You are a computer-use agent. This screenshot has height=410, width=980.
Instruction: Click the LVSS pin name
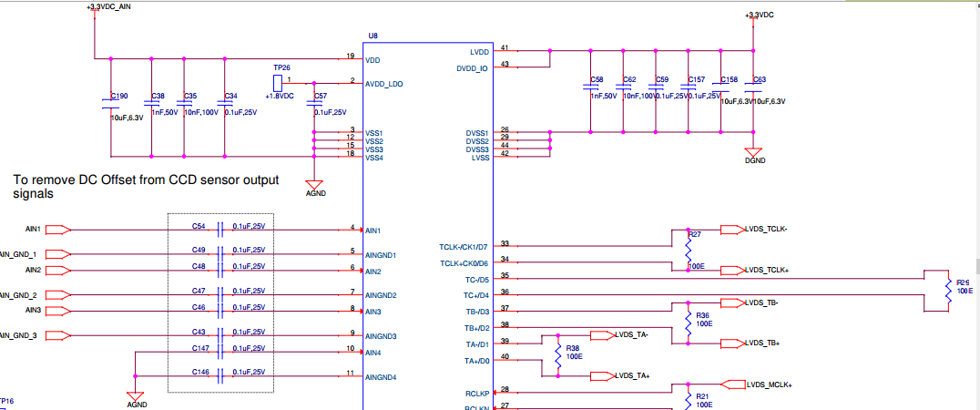[x=481, y=159]
